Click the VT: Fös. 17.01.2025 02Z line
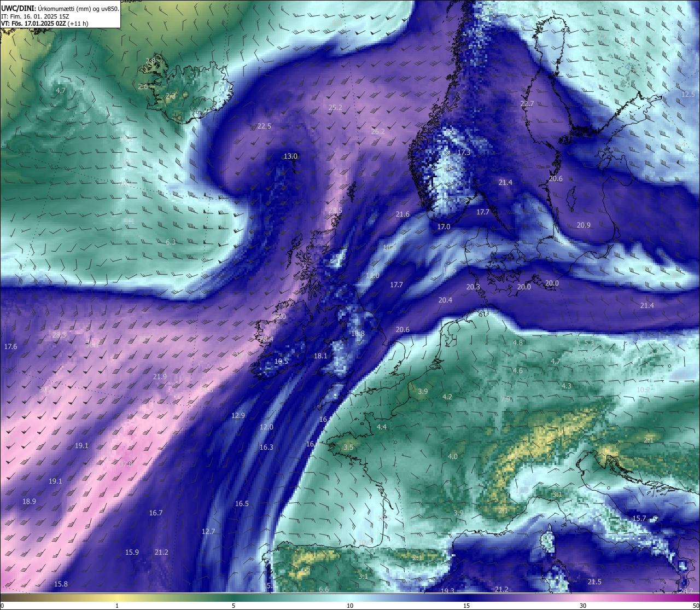This screenshot has height=610, width=700. [45, 24]
